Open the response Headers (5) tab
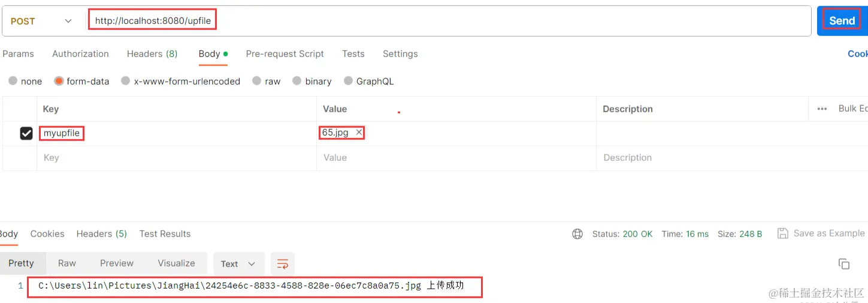This screenshot has height=303, width=868. tap(102, 234)
